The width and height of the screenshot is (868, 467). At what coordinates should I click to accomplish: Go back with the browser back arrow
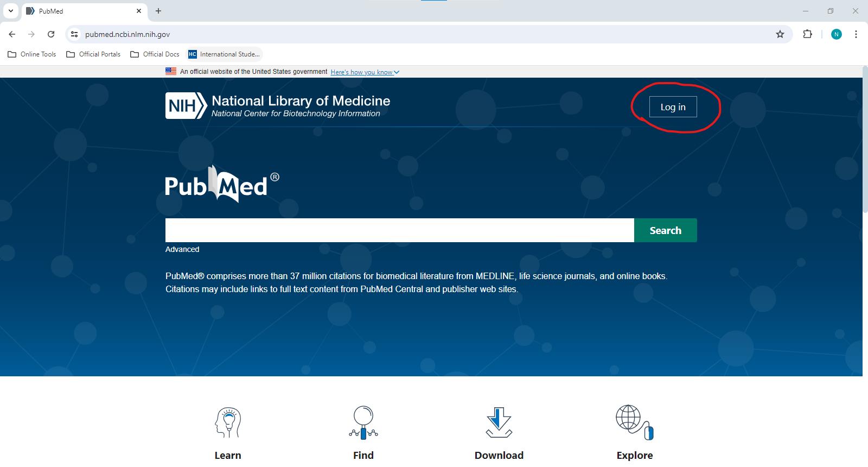coord(12,34)
